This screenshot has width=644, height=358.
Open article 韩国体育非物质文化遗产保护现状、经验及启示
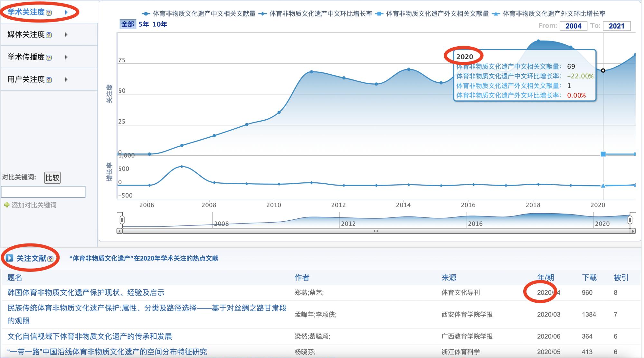(86, 293)
